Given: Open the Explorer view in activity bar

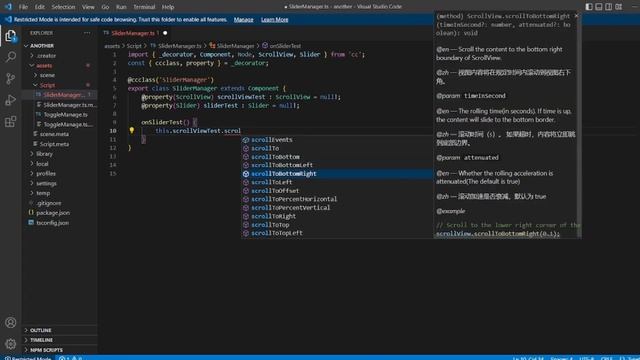Looking at the screenshot, I should tap(11, 36).
